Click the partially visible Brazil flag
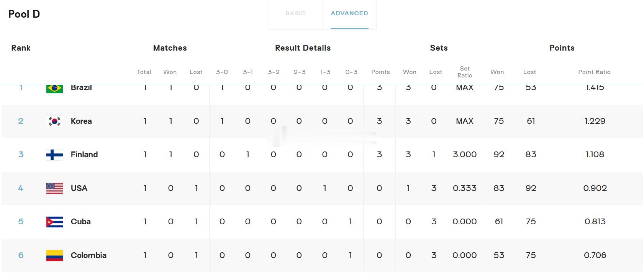The image size is (644, 273). pos(54,89)
